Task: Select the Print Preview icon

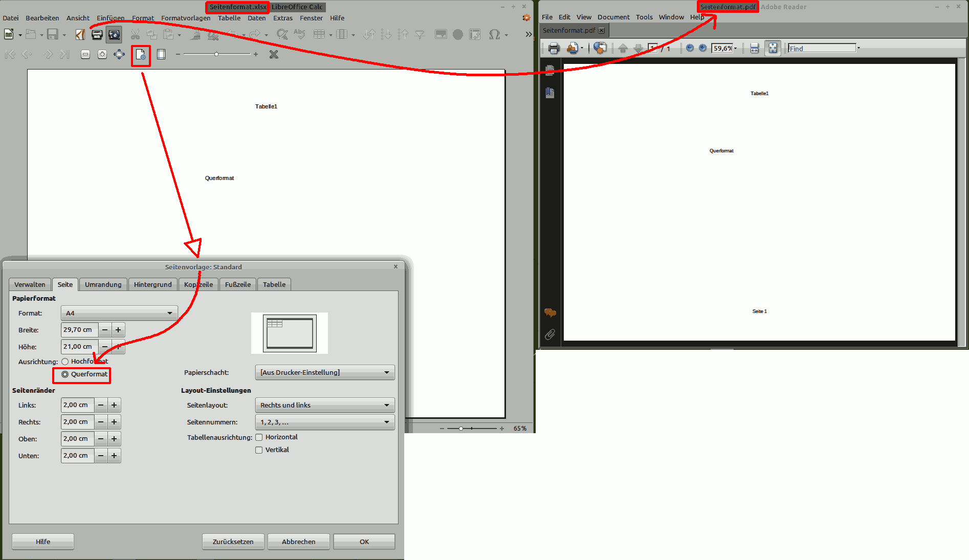Action: point(115,34)
